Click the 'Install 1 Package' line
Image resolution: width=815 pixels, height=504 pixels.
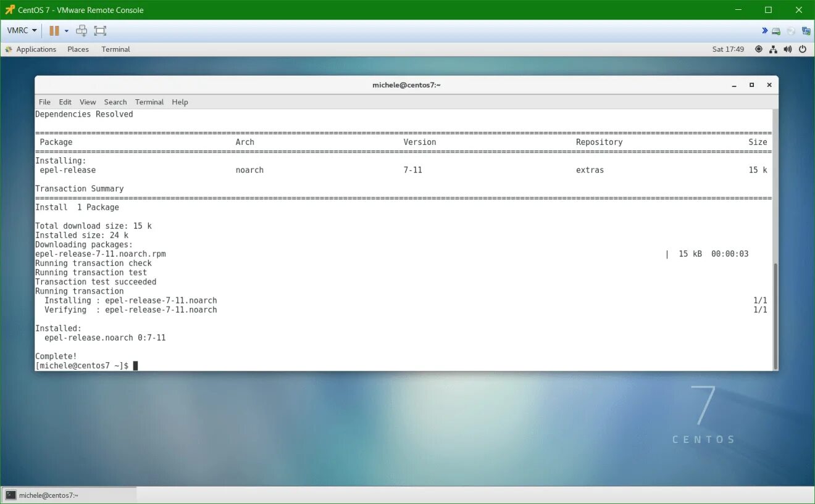pyautogui.click(x=77, y=207)
